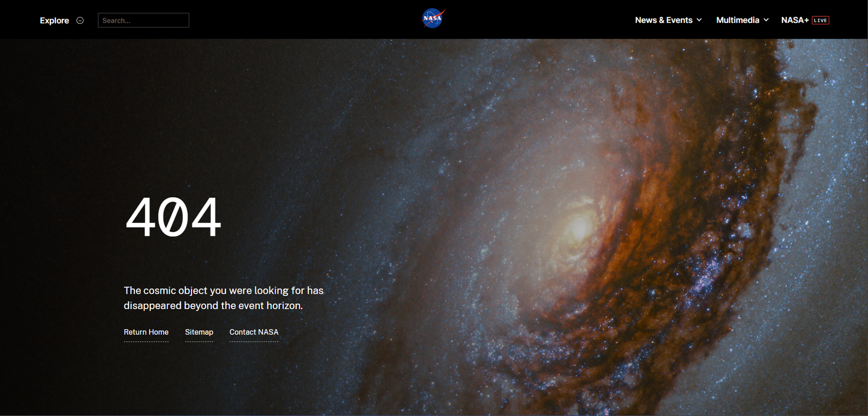Screen dimensions: 868x416
Task: Go to NASA+ streaming link
Action: pos(794,20)
